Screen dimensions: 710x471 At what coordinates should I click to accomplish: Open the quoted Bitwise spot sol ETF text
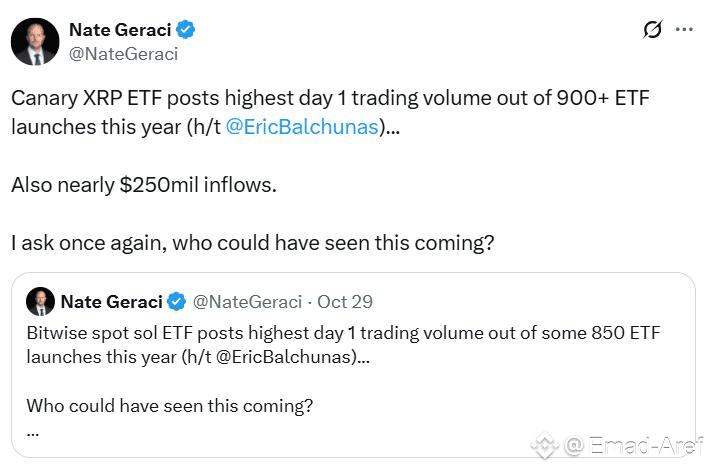[x=343, y=345]
